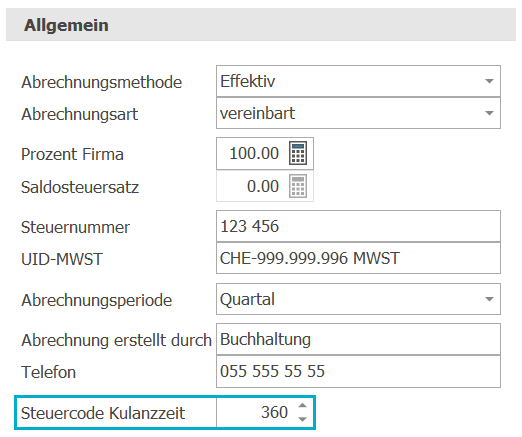Select the Abrechnungsmethode label
This screenshot has width=522, height=437.
tap(102, 82)
